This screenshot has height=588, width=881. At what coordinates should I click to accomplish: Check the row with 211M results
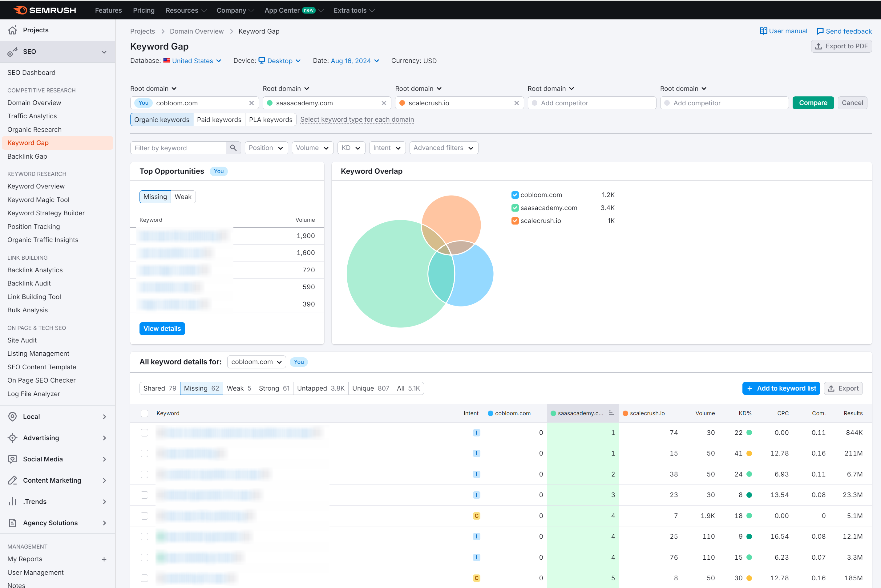(144, 453)
